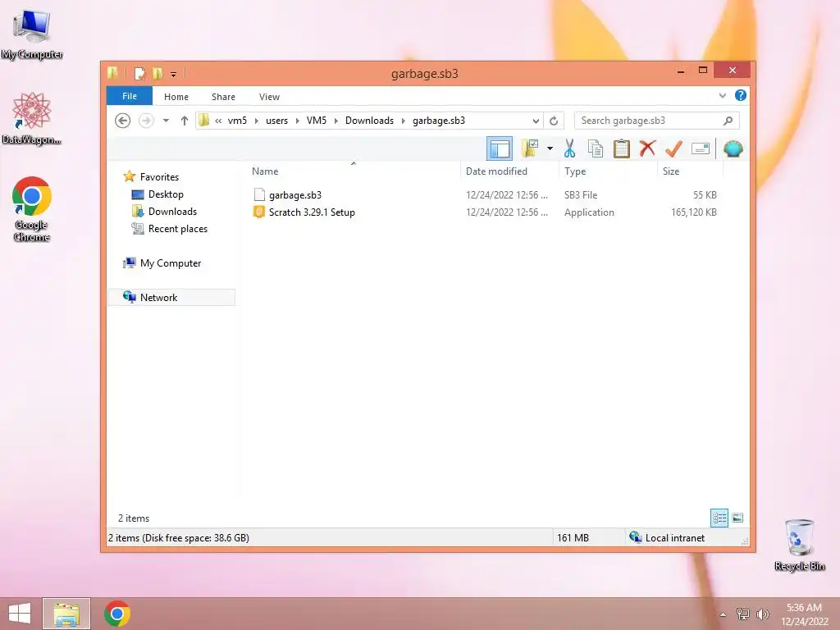Navigate to users in address bar
The height and width of the screenshot is (630, 840).
click(x=277, y=121)
